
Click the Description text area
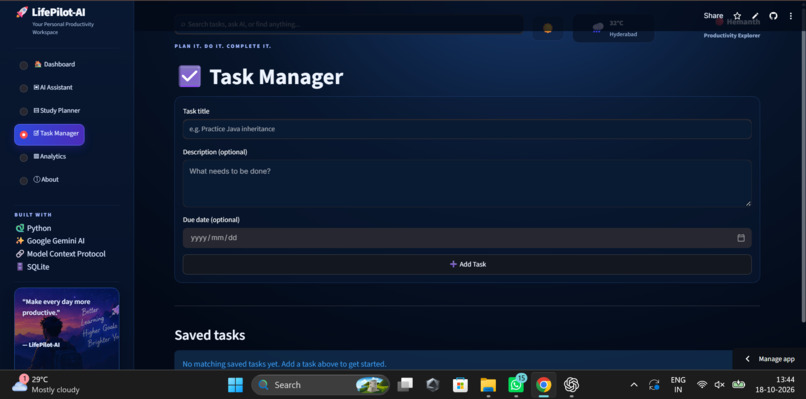[467, 184]
